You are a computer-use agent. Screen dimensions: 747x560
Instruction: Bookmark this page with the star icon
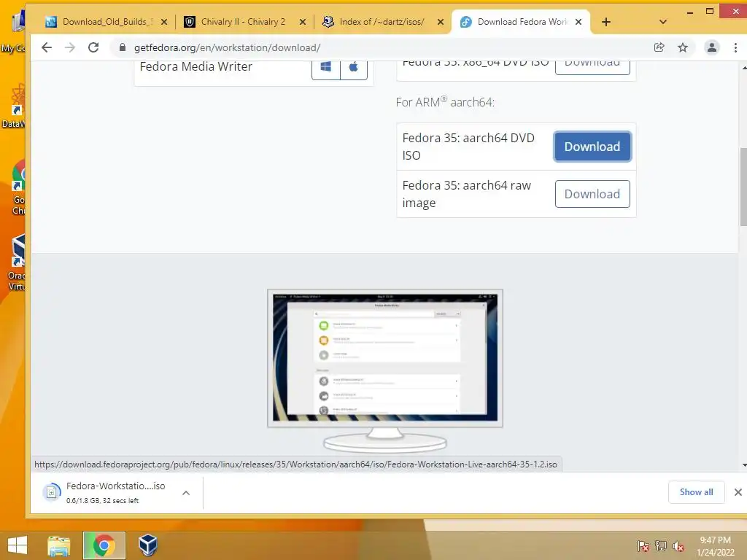[x=683, y=47]
